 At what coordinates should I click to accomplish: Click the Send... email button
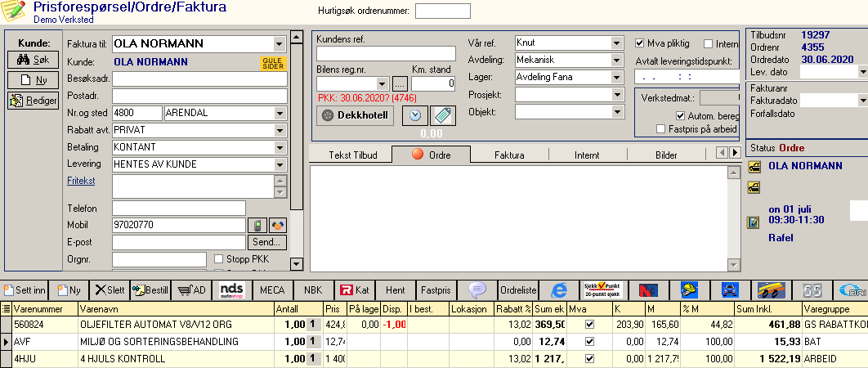(x=267, y=242)
